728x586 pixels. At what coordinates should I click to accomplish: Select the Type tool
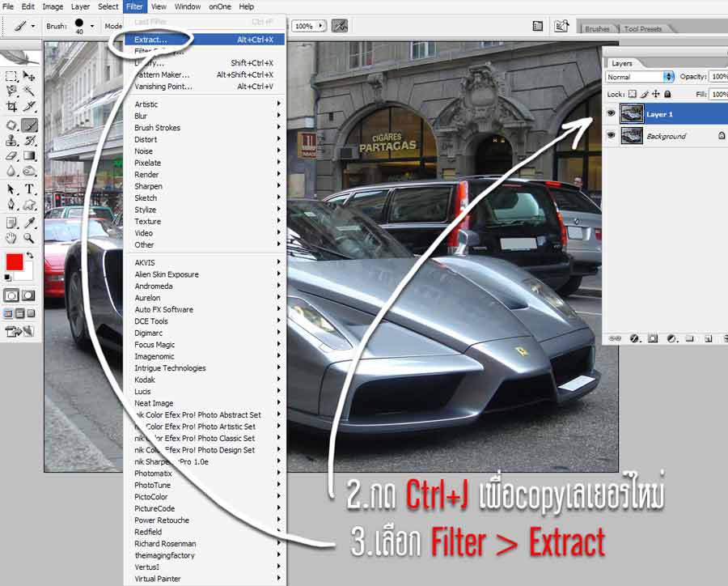click(x=29, y=189)
